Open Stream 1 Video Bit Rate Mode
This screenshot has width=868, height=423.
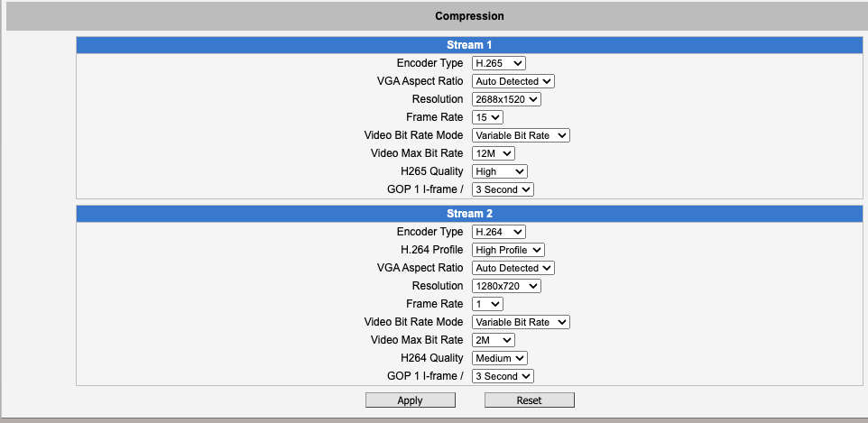(521, 135)
